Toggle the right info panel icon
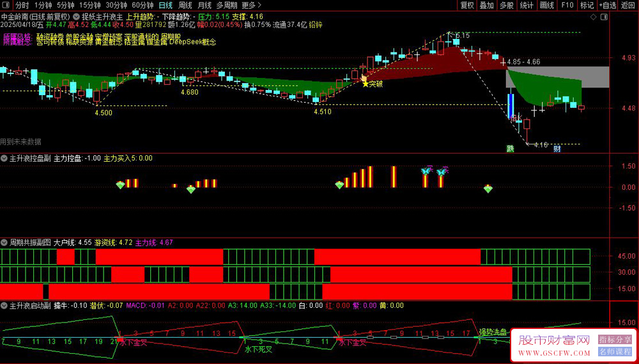 tap(604, 17)
